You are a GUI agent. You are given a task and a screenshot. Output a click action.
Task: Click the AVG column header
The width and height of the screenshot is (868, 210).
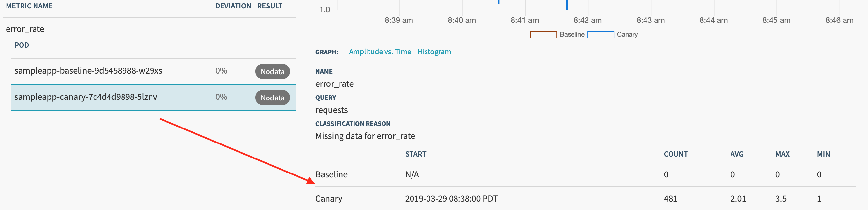click(x=737, y=154)
